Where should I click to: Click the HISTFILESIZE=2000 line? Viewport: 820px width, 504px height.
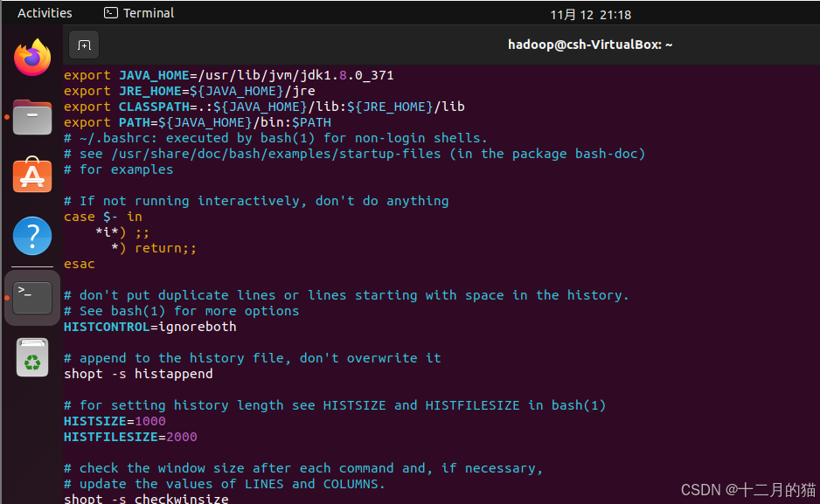click(130, 437)
